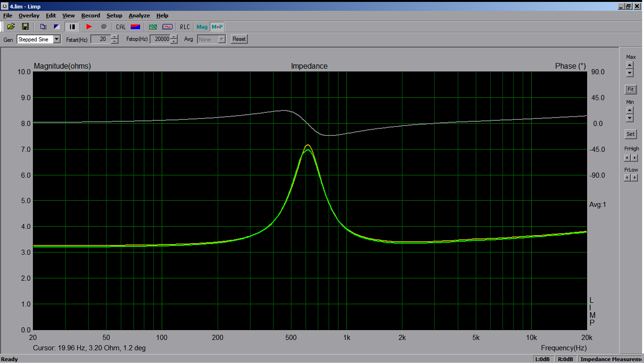This screenshot has height=363, width=644.
Task: Click the open file folder icon
Action: [11, 27]
